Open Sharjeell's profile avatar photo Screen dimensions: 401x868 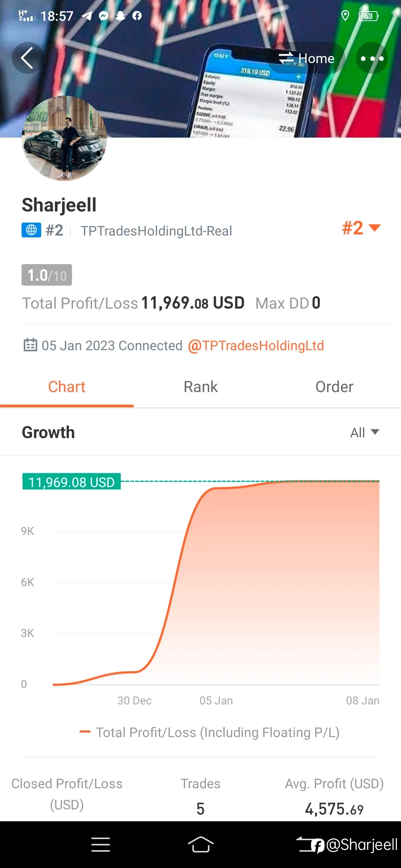click(x=64, y=138)
